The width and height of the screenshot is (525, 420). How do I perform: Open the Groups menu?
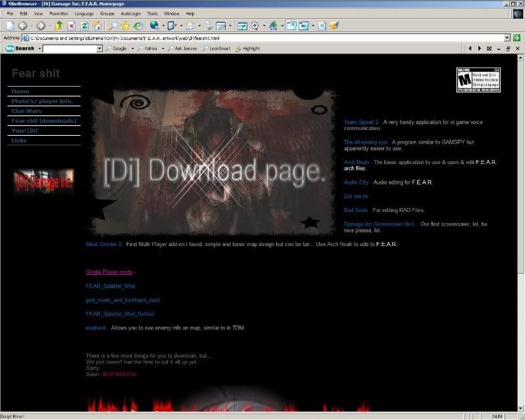point(107,14)
